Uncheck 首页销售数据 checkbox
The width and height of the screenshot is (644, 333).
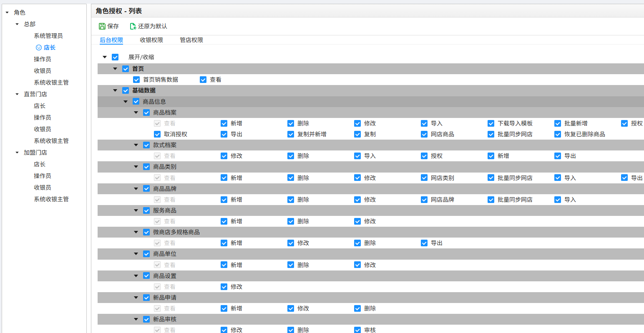[136, 80]
